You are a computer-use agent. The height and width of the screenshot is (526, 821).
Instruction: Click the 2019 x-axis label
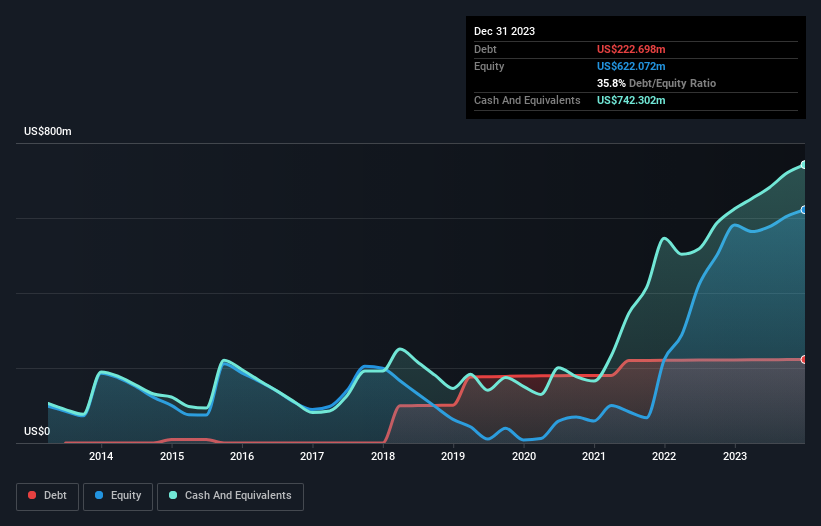(453, 456)
